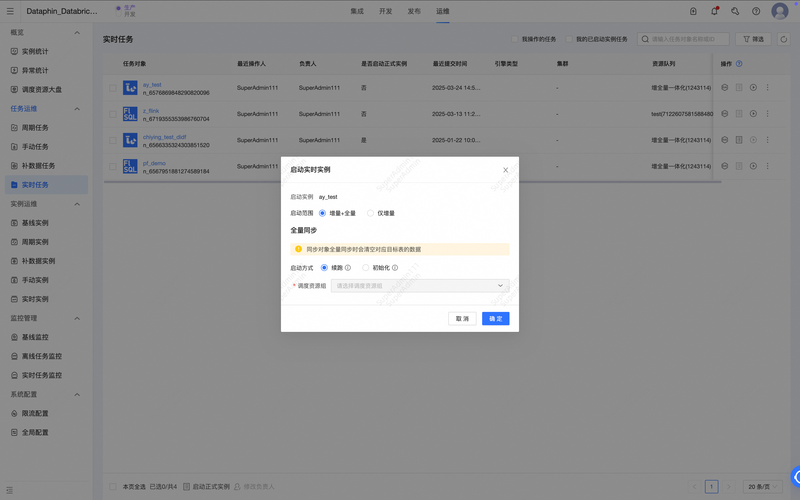Select the 续跑 start mode radio
Screen dimensions: 800x500
tap(324, 268)
